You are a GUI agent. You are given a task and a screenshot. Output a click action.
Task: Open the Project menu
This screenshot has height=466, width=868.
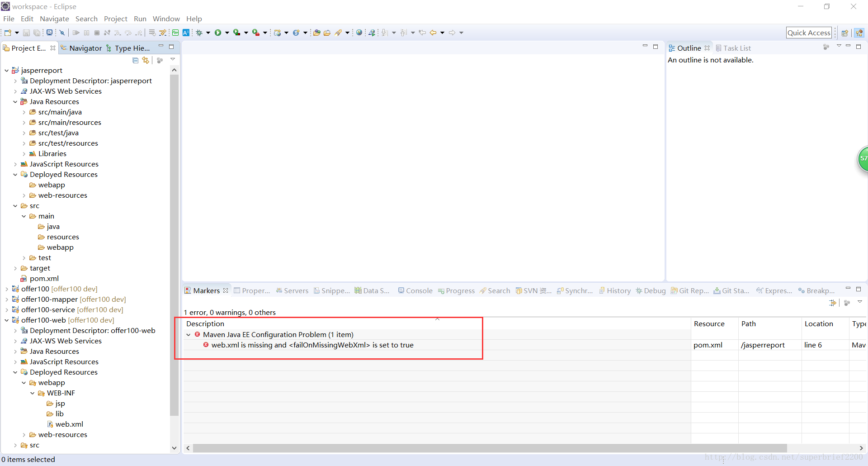coord(115,19)
